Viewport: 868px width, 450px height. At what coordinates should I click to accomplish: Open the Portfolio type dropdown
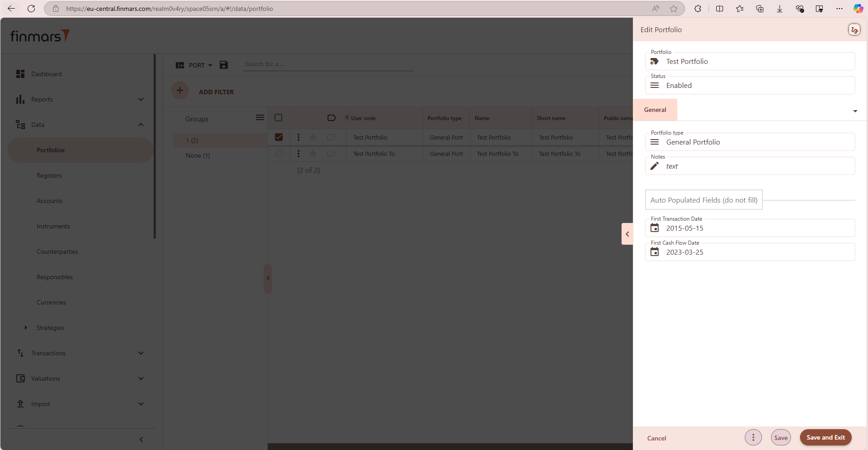[x=750, y=142]
